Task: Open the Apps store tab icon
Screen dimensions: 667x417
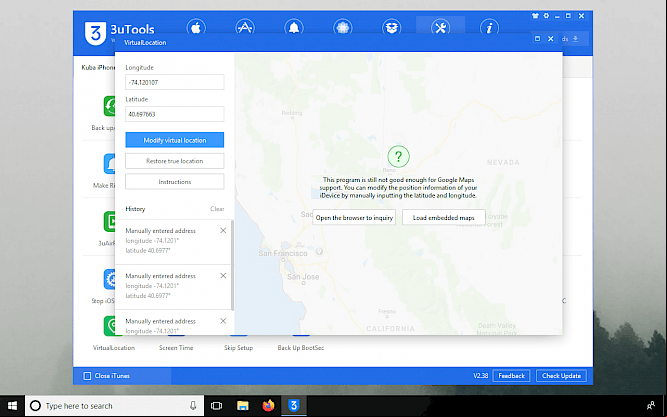Action: coord(245,28)
